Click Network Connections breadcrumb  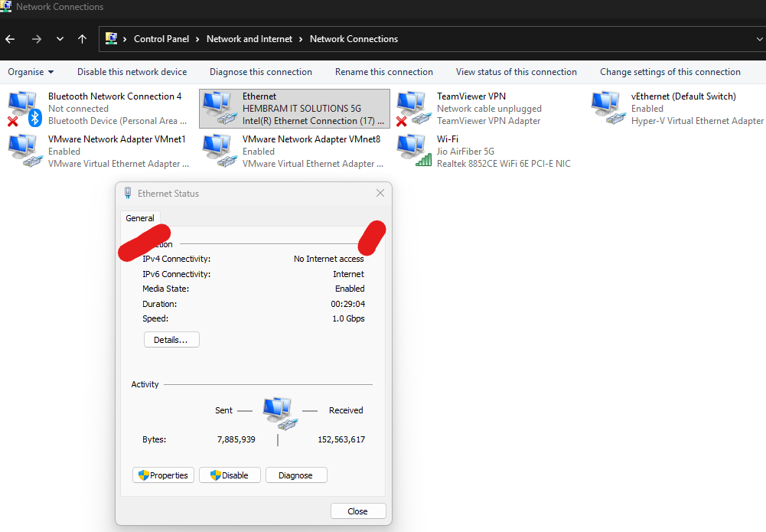coord(354,39)
